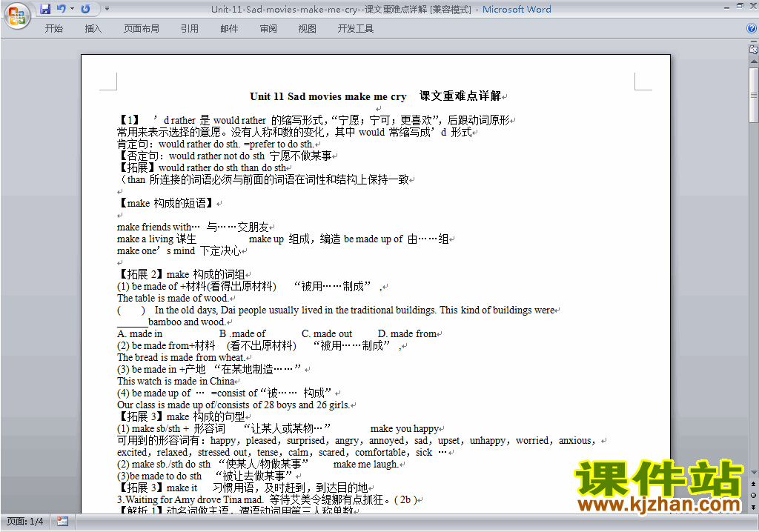This screenshot has height=532, width=759.
Task: Open the 邮件 (Mailings) ribbon tab
Action: (229, 29)
